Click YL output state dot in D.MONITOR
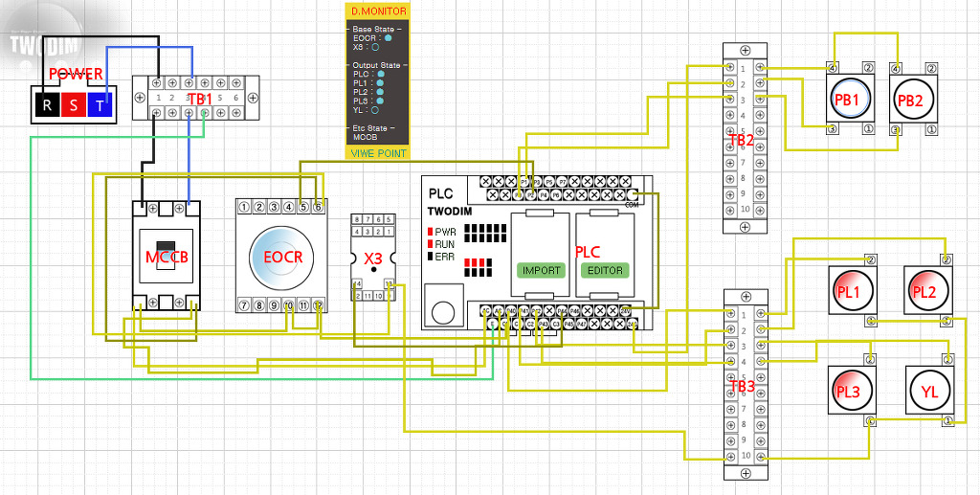Image resolution: width=980 pixels, height=495 pixels. tap(375, 110)
